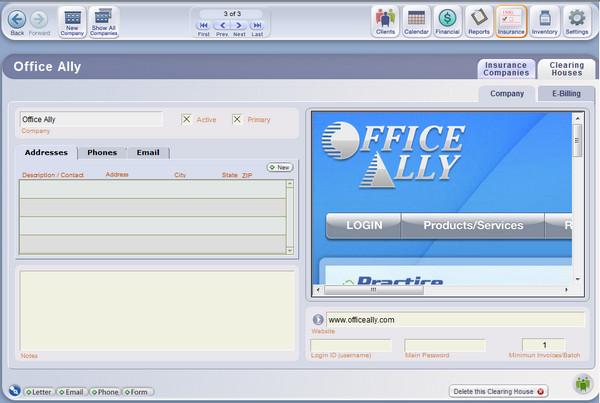Select the Company sub-tab

(507, 94)
